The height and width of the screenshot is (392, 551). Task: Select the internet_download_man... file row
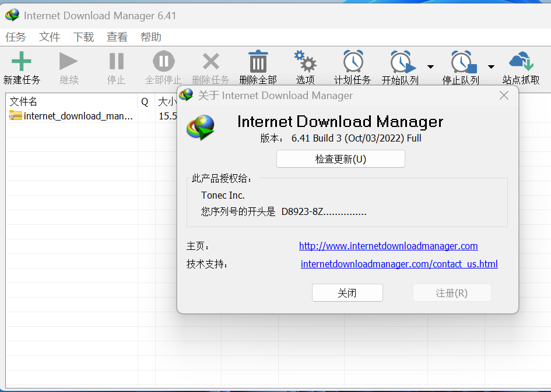click(92, 116)
